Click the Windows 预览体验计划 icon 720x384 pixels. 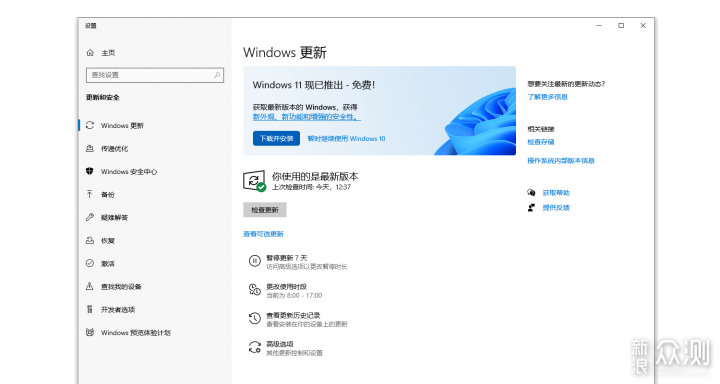click(x=90, y=332)
